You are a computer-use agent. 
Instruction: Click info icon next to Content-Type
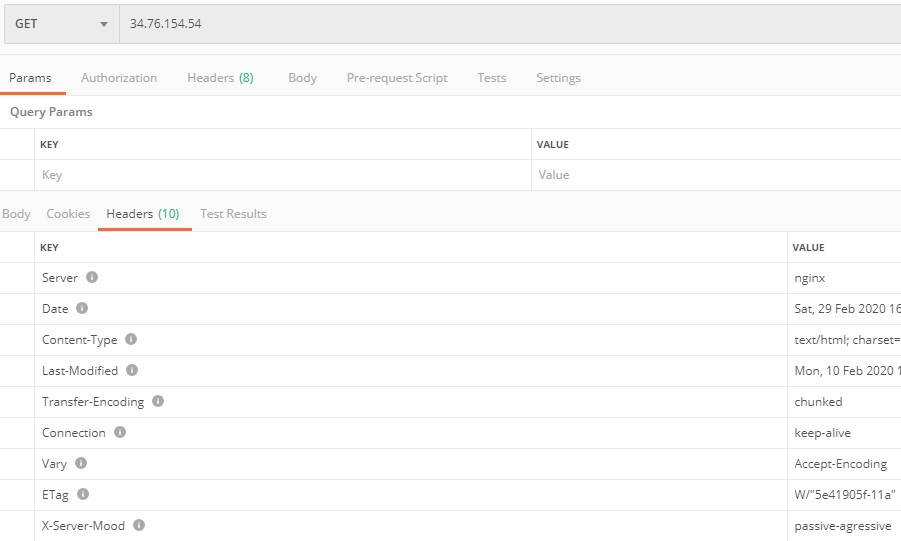[x=131, y=339]
